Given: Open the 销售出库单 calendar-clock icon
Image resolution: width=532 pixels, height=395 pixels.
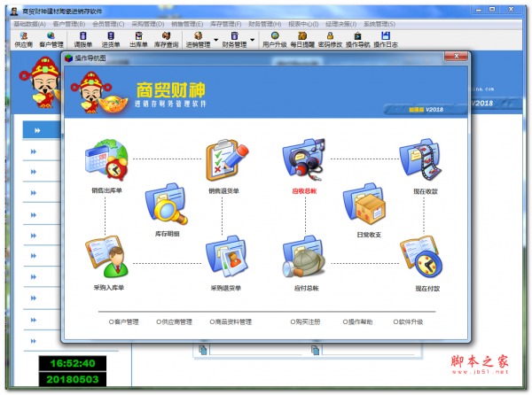Looking at the screenshot, I should coord(106,160).
